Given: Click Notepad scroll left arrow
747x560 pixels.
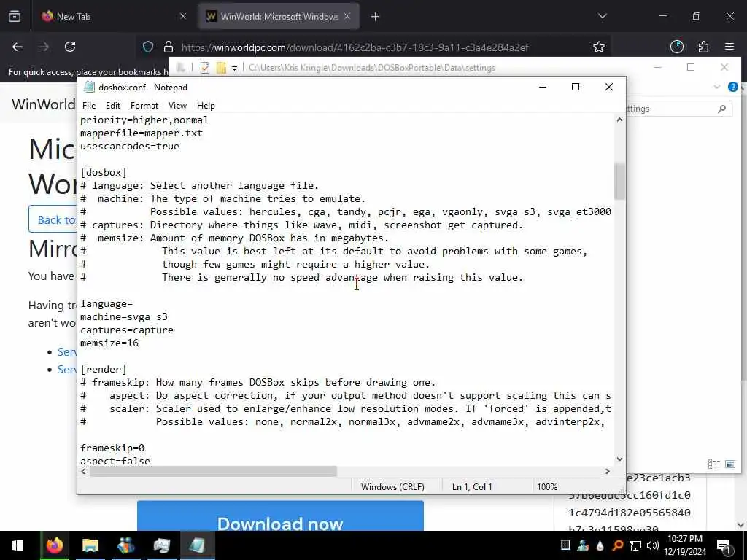Looking at the screenshot, I should pos(83,471).
